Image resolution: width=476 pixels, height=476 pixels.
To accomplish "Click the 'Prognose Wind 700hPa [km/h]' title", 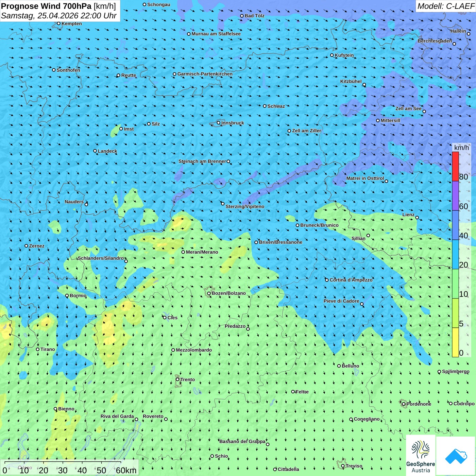I will (x=58, y=6).
